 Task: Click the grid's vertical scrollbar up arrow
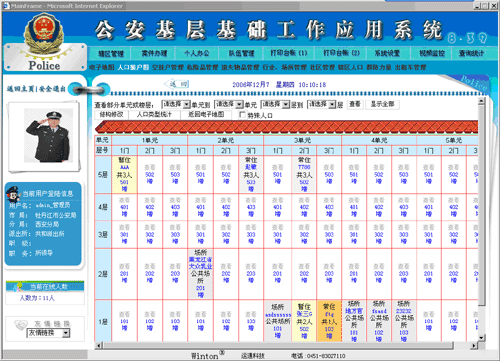point(481,101)
